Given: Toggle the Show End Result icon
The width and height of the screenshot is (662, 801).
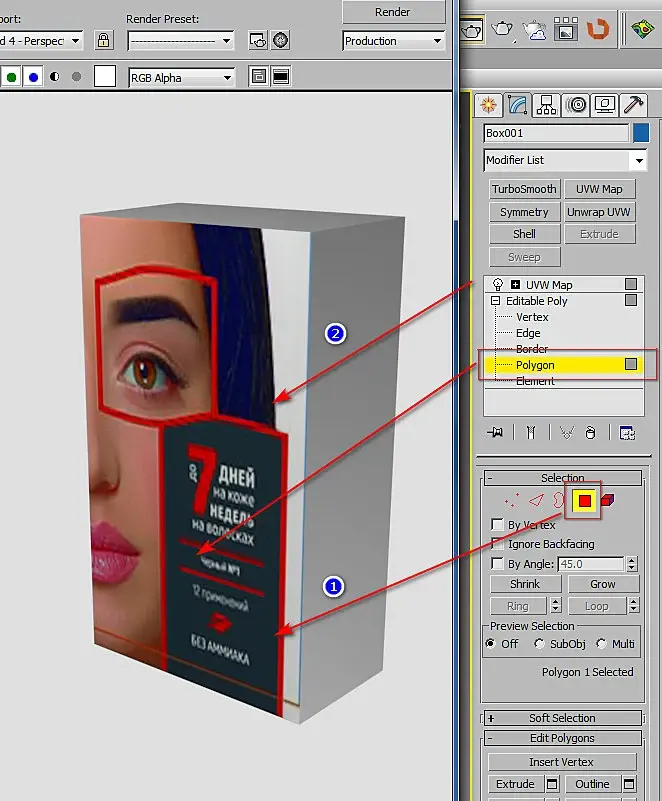Looking at the screenshot, I should pyautogui.click(x=531, y=433).
